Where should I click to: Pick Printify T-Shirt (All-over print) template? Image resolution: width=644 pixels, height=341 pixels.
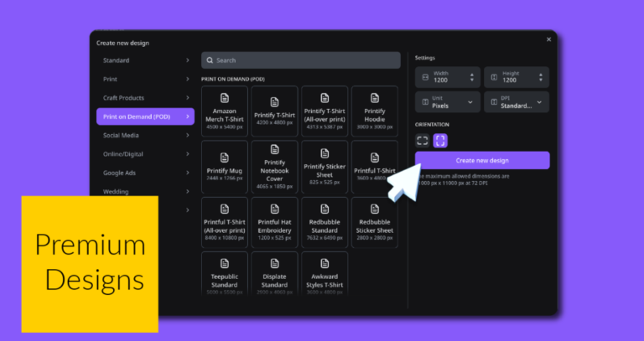(325, 111)
